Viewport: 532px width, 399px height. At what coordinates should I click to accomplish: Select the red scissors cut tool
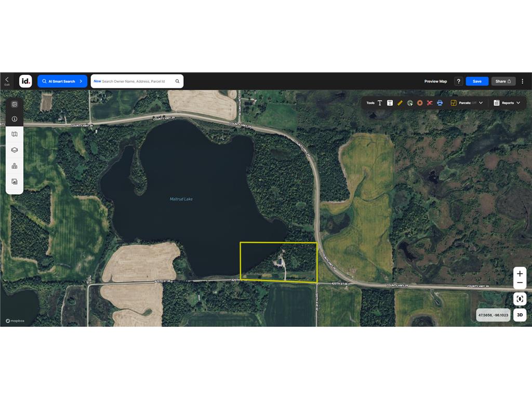430,103
